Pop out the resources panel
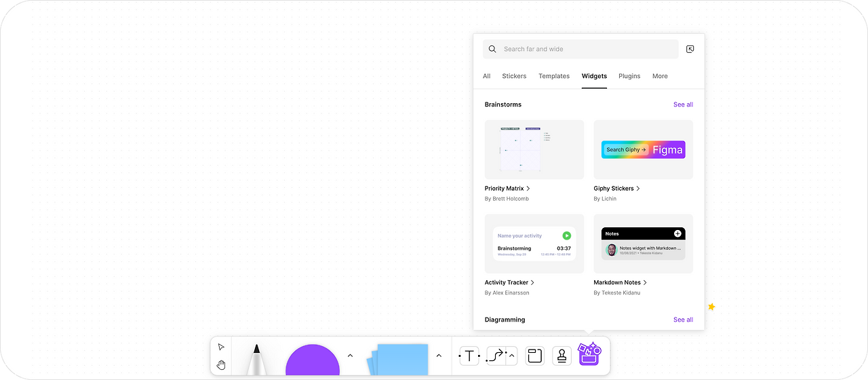This screenshot has height=380, width=868. pos(690,49)
